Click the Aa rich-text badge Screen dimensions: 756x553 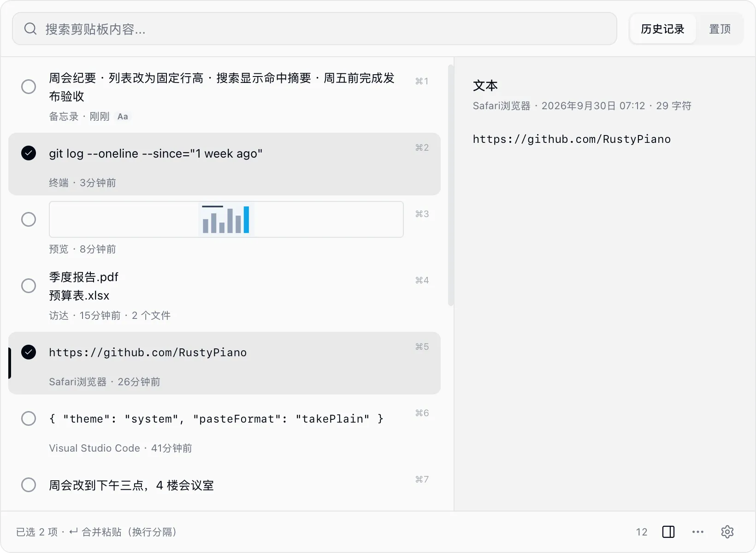[x=123, y=117]
